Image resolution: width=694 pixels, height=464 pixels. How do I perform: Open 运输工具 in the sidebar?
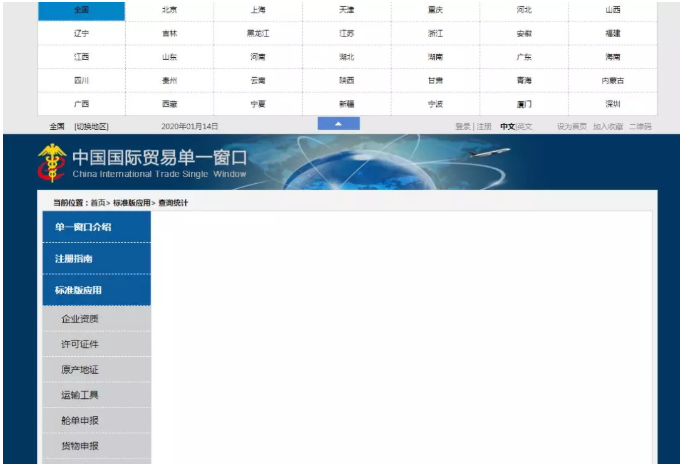pyautogui.click(x=96, y=395)
